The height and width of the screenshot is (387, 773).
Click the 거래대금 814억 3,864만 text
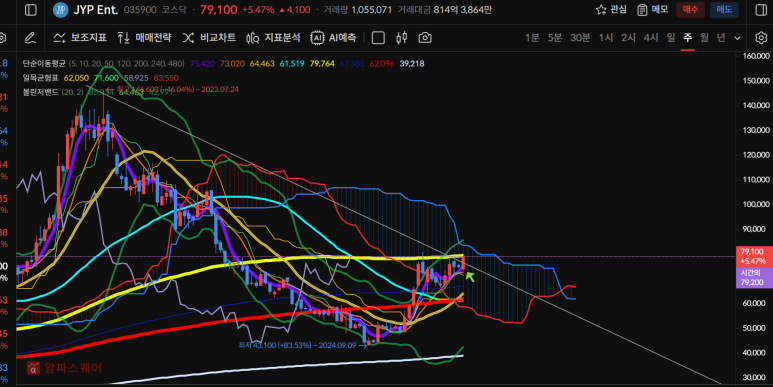(x=445, y=10)
